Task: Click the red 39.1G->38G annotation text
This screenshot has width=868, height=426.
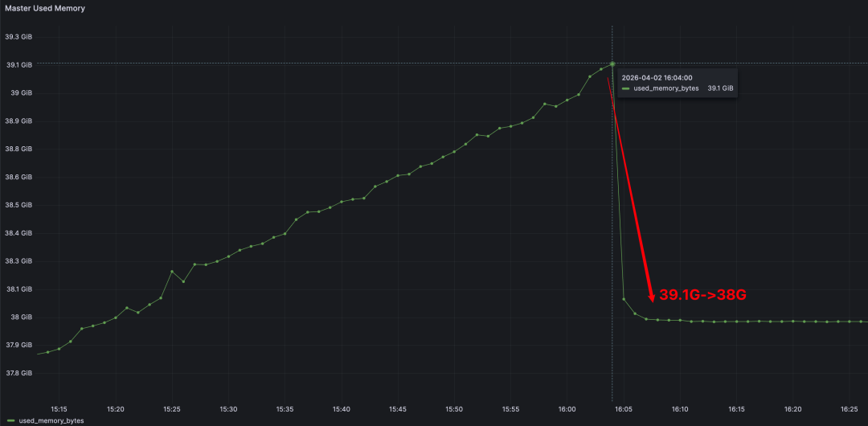Action: [x=703, y=295]
